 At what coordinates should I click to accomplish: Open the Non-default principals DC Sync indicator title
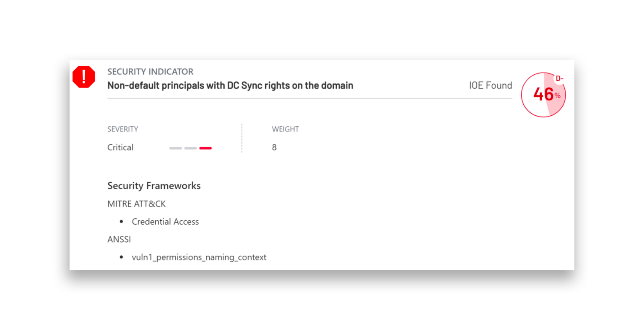230,85
